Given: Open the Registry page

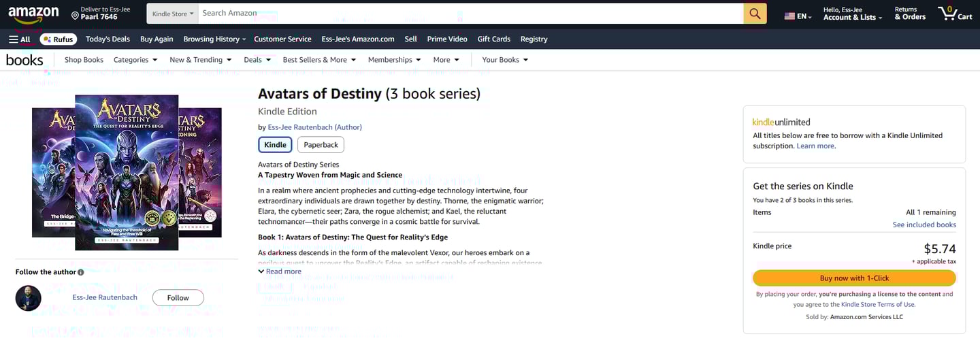Looking at the screenshot, I should (x=534, y=39).
